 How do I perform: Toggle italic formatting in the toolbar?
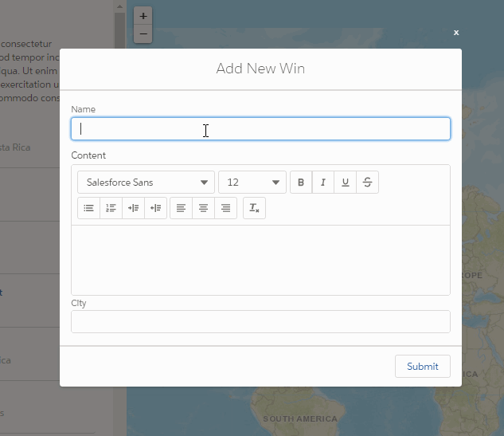[323, 183]
